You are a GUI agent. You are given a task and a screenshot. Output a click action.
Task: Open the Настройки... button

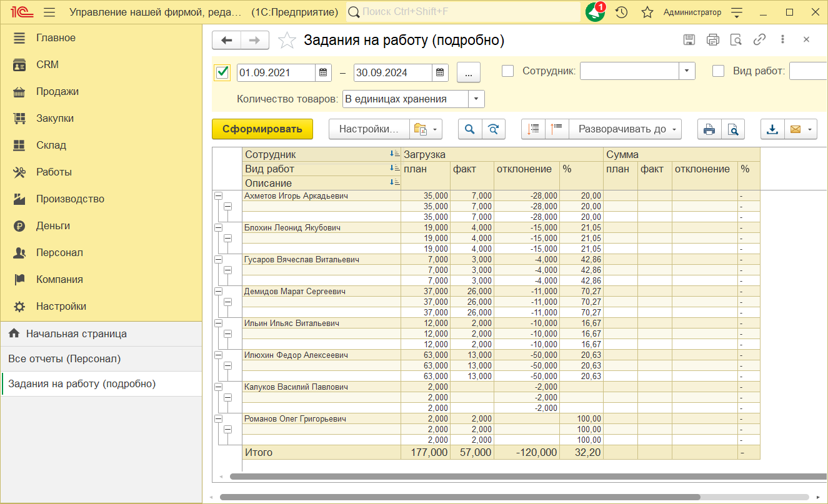pos(369,129)
